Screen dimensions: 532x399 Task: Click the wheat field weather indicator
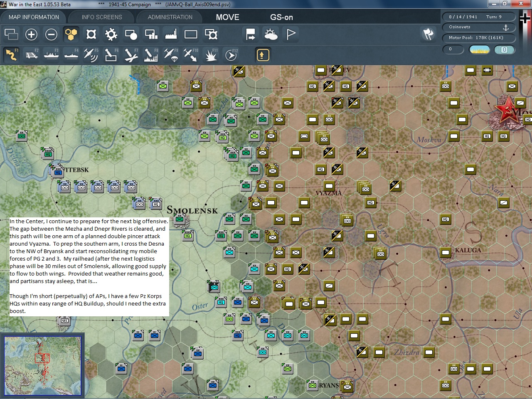click(479, 49)
